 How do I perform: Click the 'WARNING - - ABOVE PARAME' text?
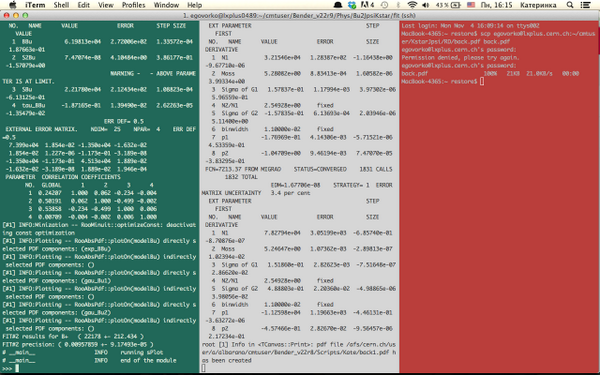[153, 73]
